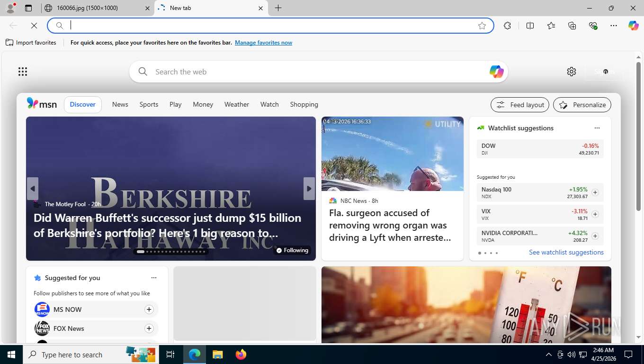Screen dimensions: 644x364
Task: Open the Weather tab
Action: click(237, 104)
